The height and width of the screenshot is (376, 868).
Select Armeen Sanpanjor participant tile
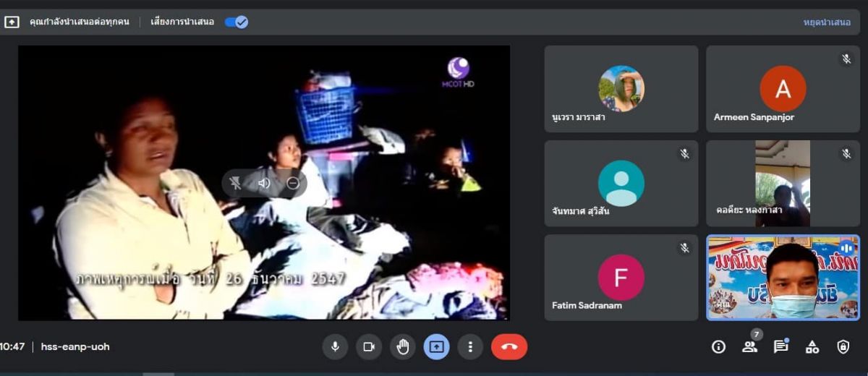click(x=783, y=89)
